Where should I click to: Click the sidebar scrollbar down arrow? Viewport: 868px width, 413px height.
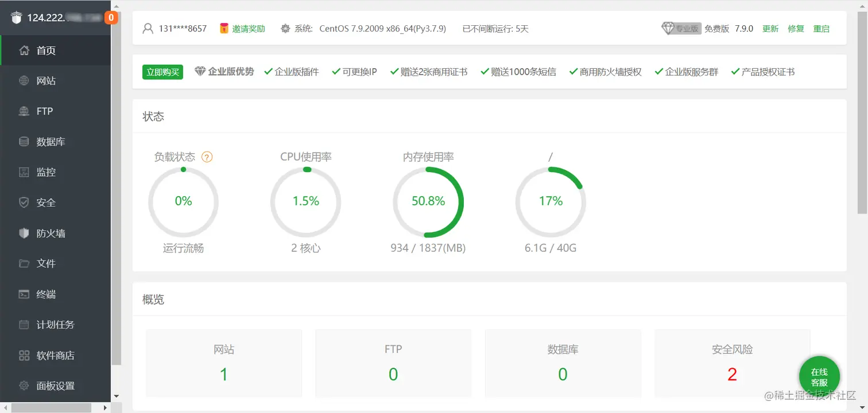click(117, 396)
